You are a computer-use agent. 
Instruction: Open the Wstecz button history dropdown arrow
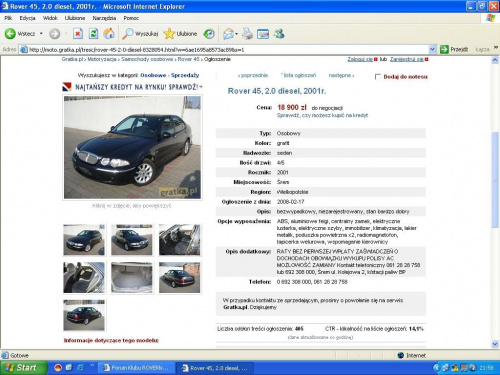(x=41, y=34)
